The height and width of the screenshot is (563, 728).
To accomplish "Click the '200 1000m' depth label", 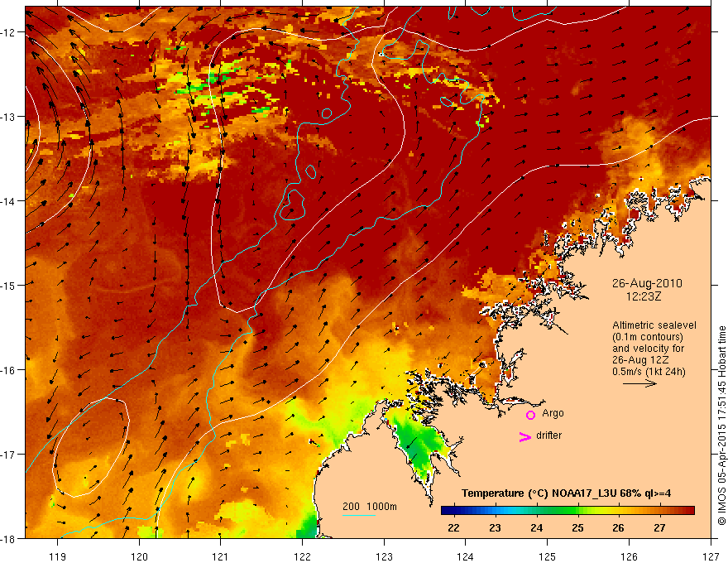I will click(x=370, y=507).
